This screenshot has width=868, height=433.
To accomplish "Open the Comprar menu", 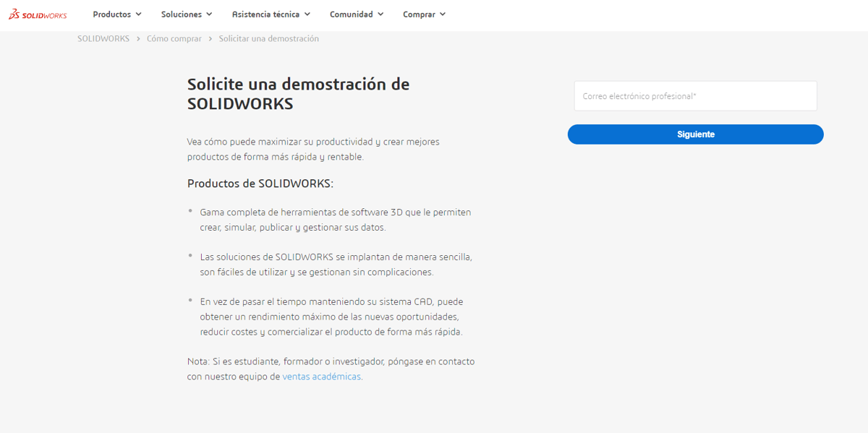I will [425, 14].
